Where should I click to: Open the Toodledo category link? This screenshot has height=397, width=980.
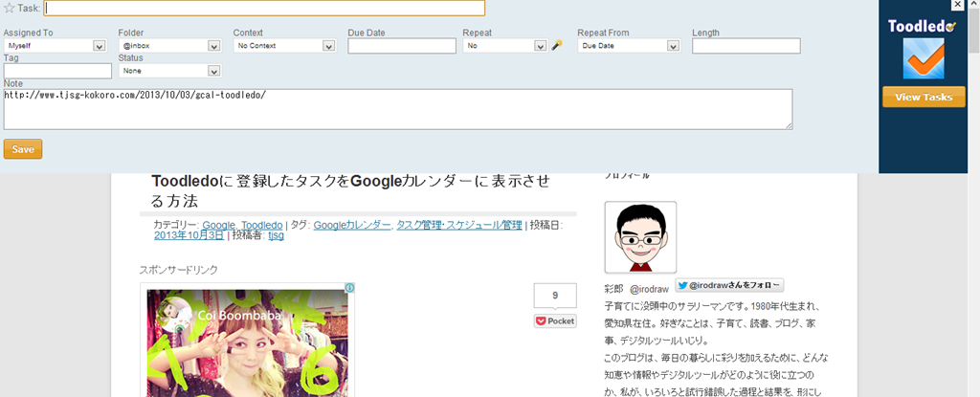[x=262, y=225]
